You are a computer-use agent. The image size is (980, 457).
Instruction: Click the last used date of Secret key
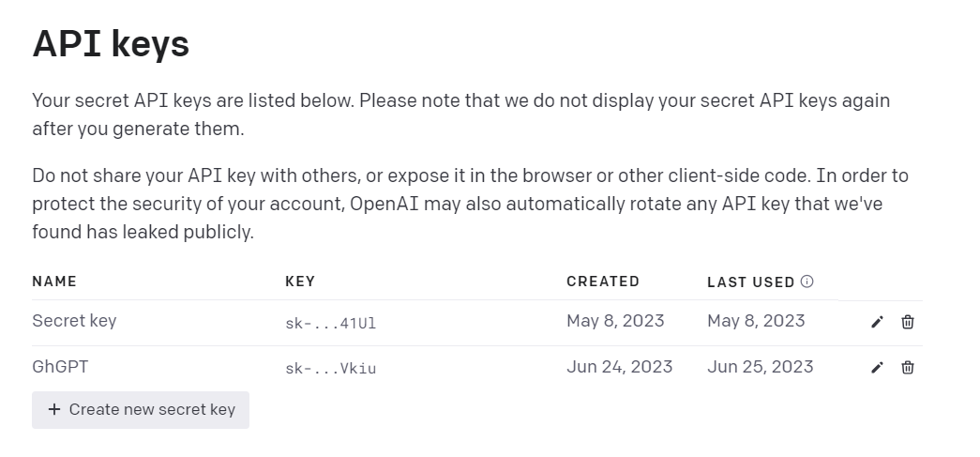pyautogui.click(x=756, y=321)
